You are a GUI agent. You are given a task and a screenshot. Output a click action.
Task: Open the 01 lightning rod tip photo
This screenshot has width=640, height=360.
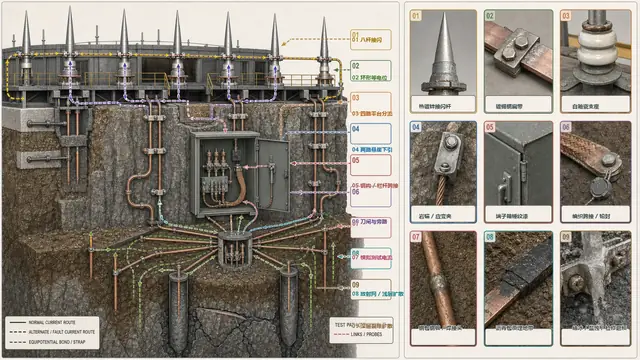[443, 53]
